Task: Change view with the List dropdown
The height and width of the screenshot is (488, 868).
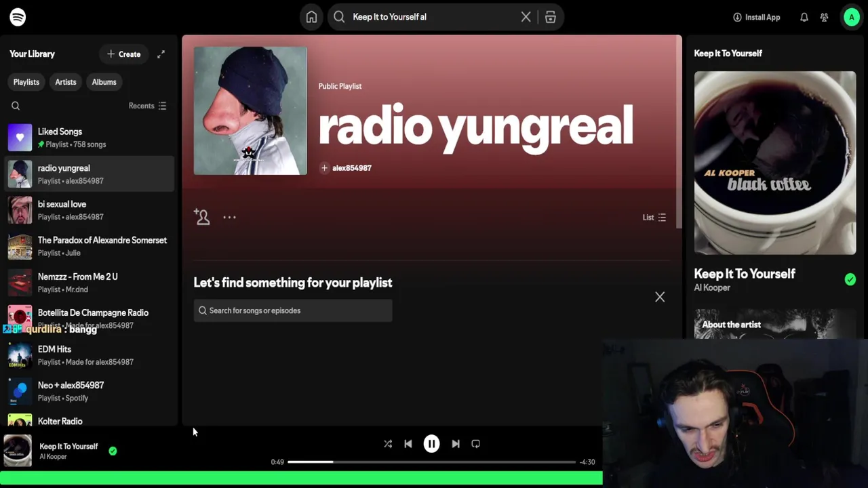Action: pyautogui.click(x=654, y=218)
